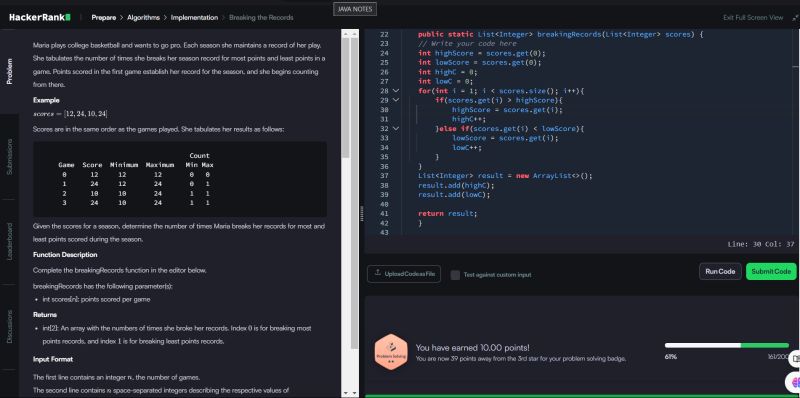Collapse the for loop on line 28
The width and height of the screenshot is (800, 398).
pos(395,91)
